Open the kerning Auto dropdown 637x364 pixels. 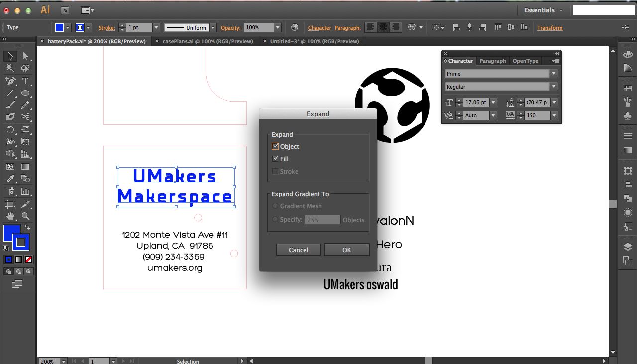click(493, 115)
